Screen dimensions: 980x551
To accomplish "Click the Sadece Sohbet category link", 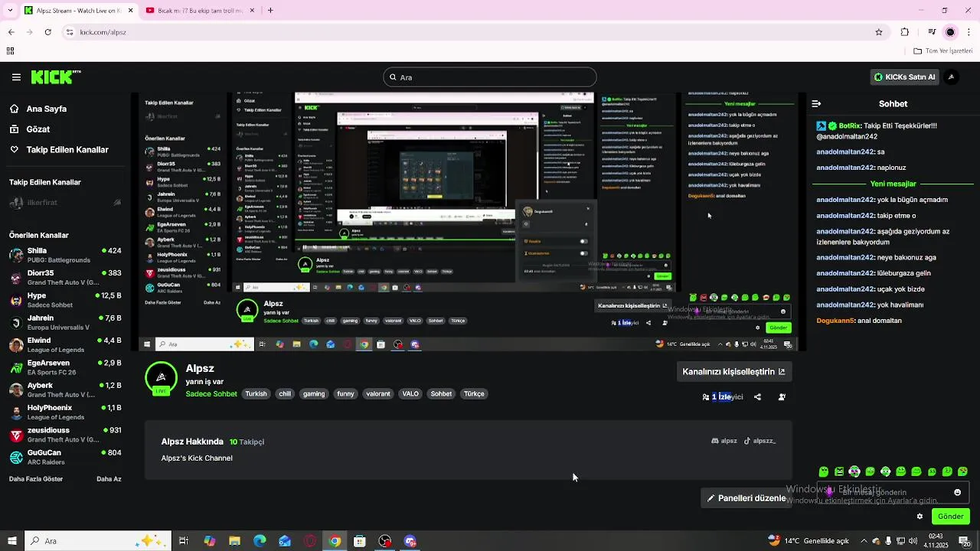I will pyautogui.click(x=211, y=394).
